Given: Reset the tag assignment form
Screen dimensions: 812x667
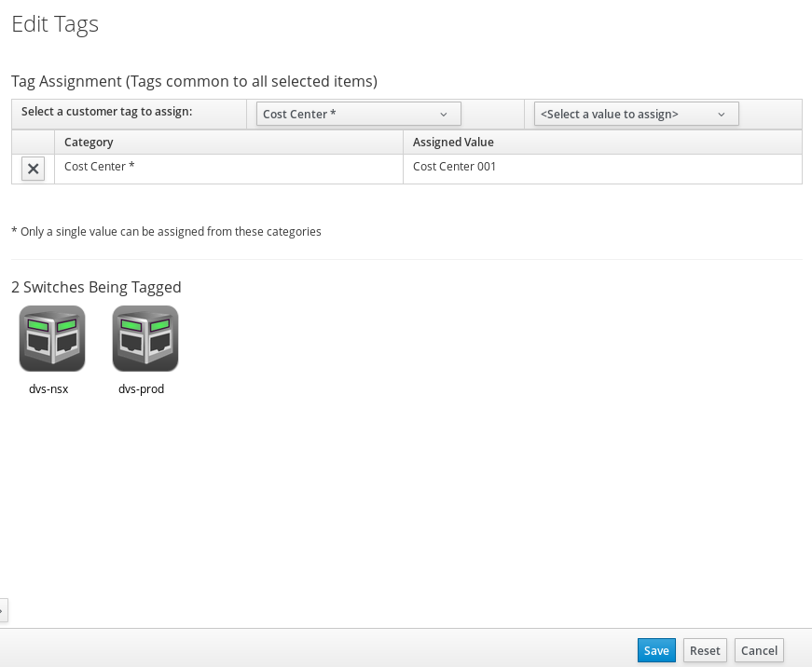Looking at the screenshot, I should 705,650.
